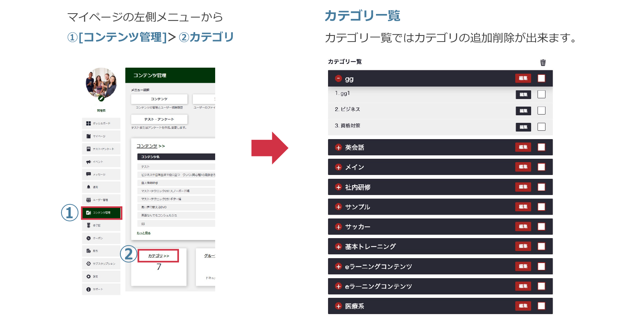This screenshot has width=644, height=319.
Task: Click the コンテンツ名 table header
Action: [x=176, y=157]
